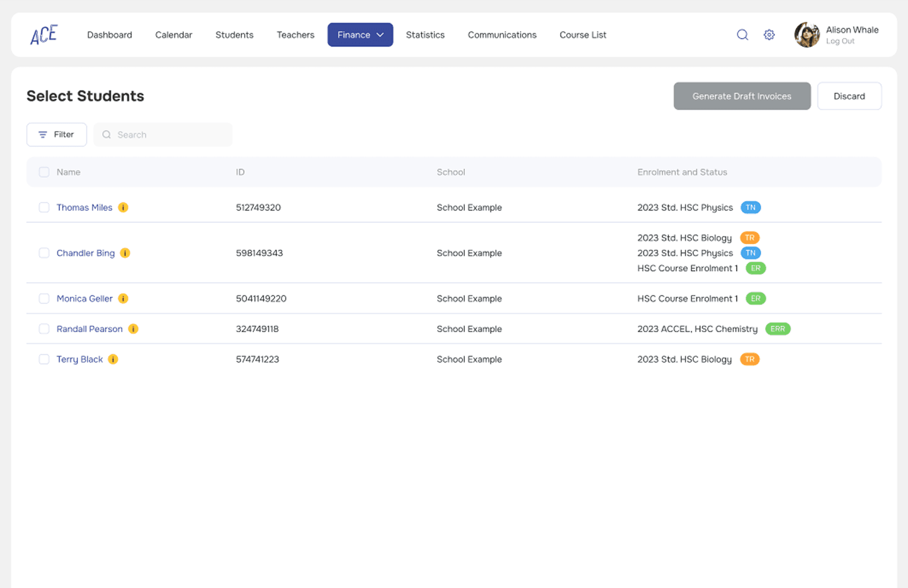Screen dimensions: 908x588
Task: Click the Discard button
Action: click(x=849, y=96)
